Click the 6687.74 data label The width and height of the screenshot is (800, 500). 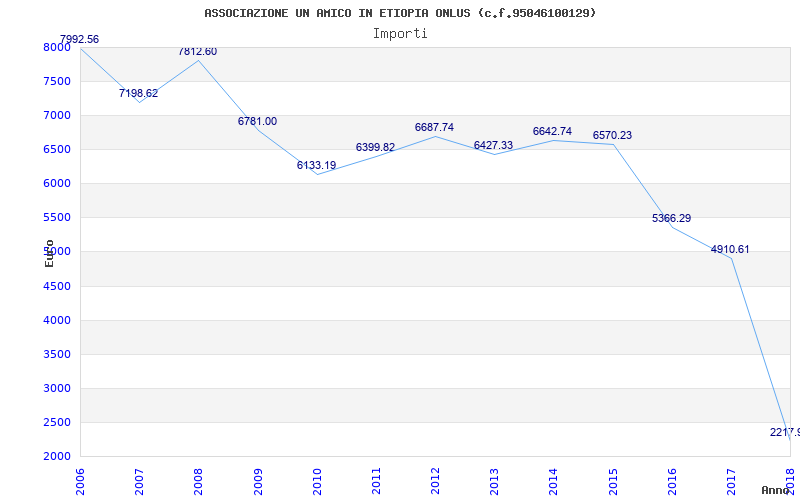click(434, 128)
